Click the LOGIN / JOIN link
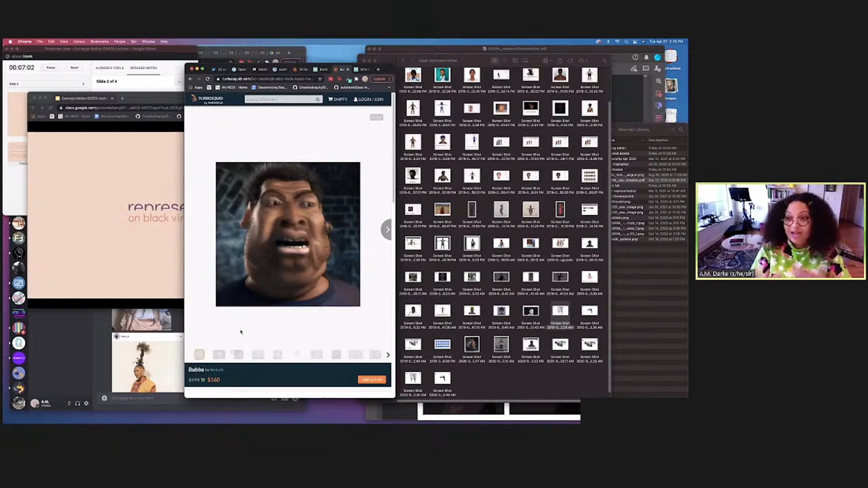 click(368, 99)
